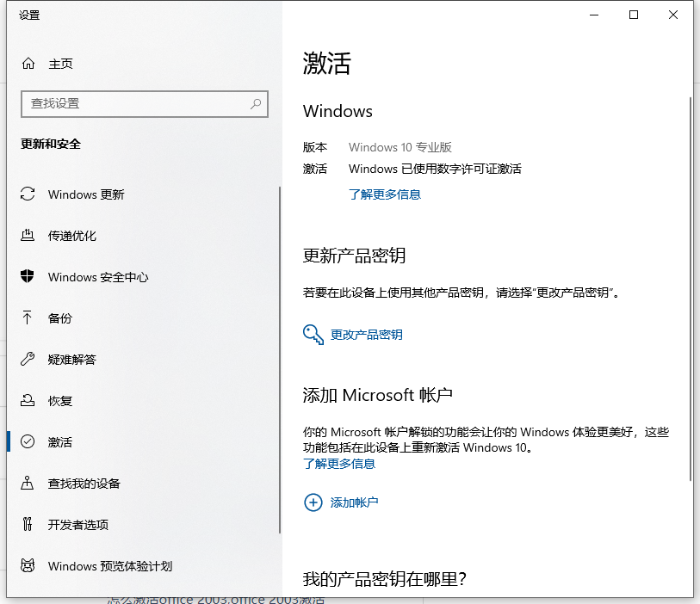Click 添加帐户 link
The image size is (700, 604).
pos(354,502)
